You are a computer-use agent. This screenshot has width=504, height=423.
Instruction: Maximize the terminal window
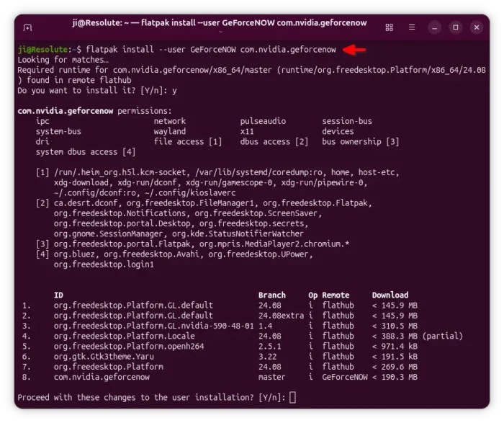(x=456, y=27)
